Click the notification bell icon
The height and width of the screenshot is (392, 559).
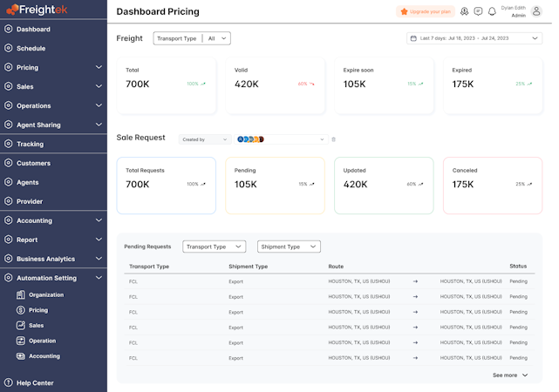point(492,11)
